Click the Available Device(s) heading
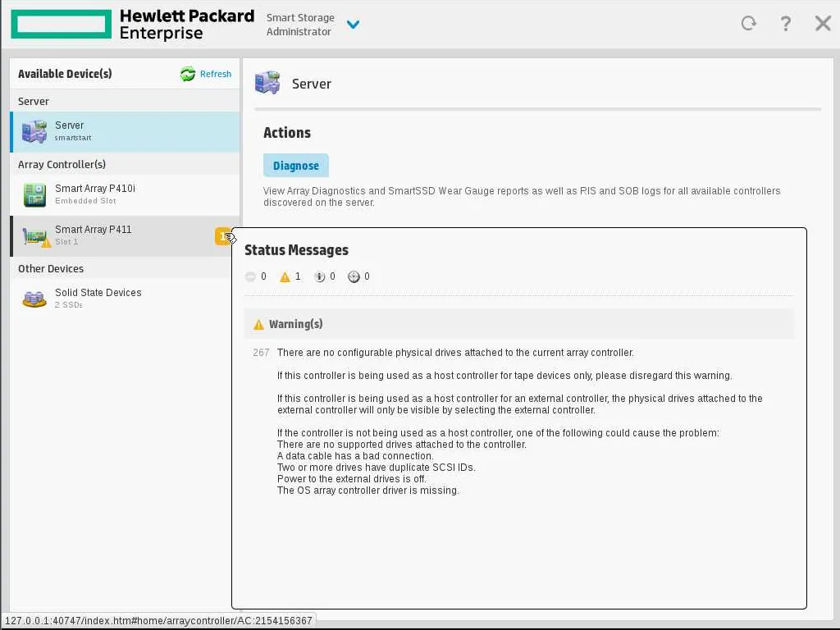 click(x=65, y=74)
